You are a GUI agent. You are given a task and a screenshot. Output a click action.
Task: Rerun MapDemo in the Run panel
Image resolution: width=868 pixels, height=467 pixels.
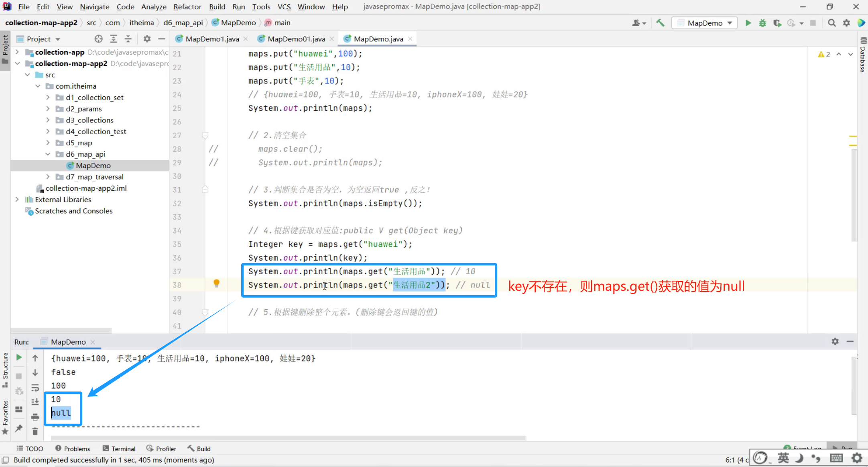[19, 357]
